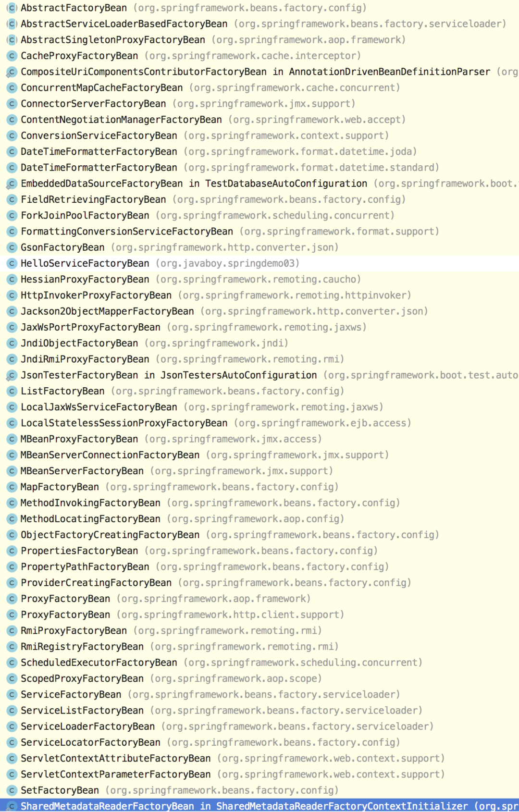Choose JndiObjectFactoryBean entry
Image resolution: width=519 pixels, height=812 pixels.
pos(259,343)
